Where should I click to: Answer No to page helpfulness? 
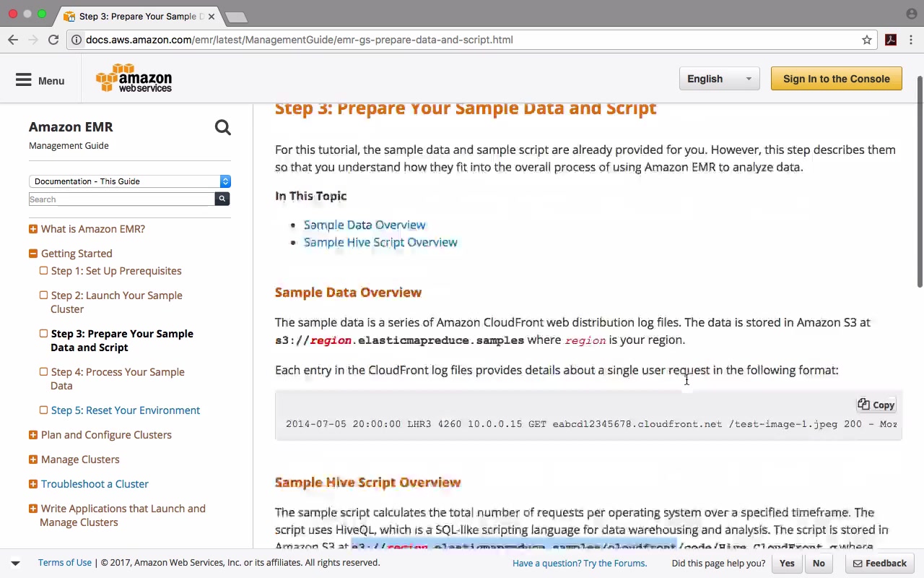819,563
